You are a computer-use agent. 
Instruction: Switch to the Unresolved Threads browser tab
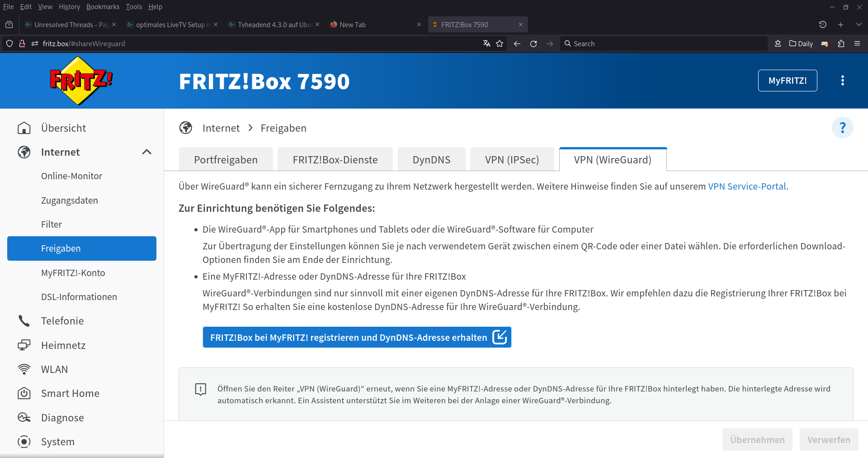tap(70, 24)
